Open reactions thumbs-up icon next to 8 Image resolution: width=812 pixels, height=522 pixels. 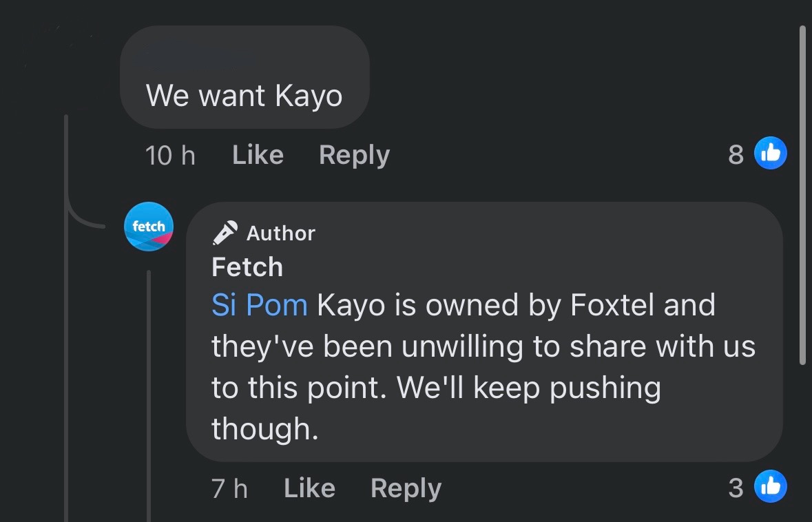770,154
